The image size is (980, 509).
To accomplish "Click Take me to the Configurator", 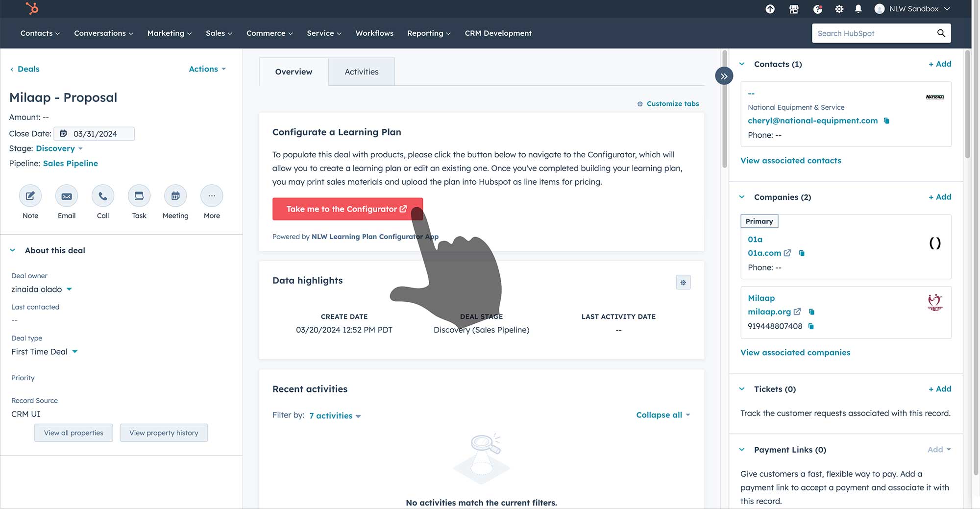I will pyautogui.click(x=347, y=209).
